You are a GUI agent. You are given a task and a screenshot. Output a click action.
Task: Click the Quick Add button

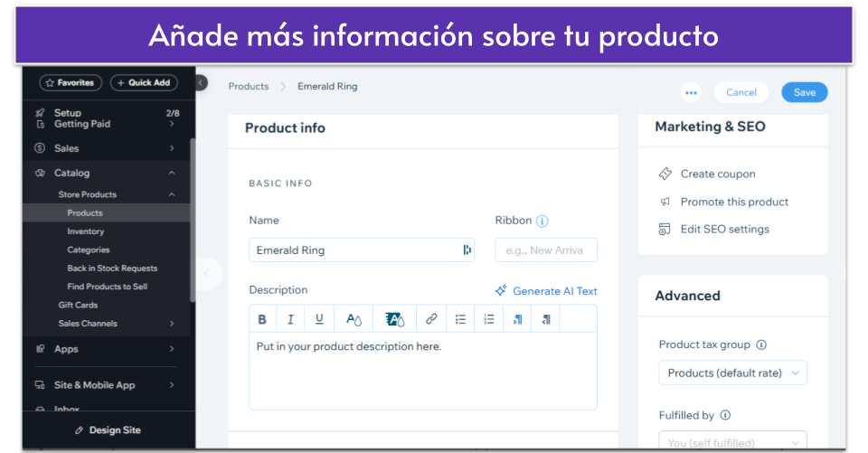coord(144,82)
